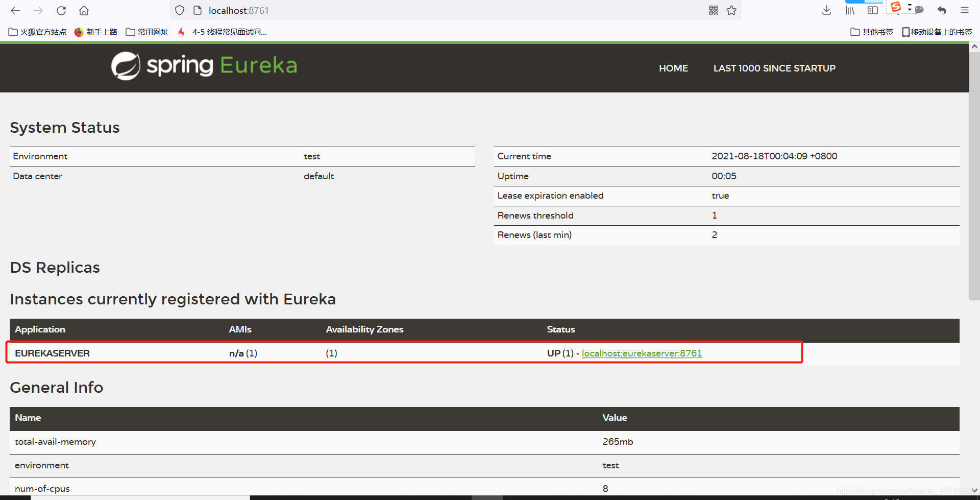Open the QR code icon in address bar

pyautogui.click(x=714, y=10)
